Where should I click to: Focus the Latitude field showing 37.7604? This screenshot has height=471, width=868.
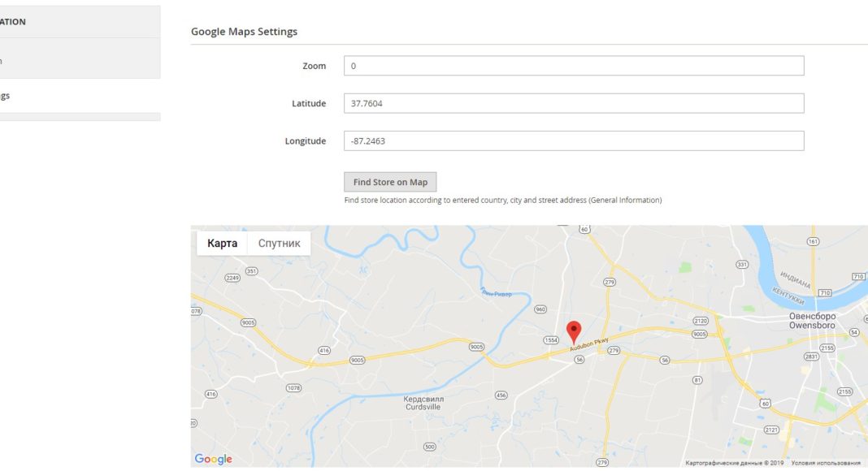574,103
